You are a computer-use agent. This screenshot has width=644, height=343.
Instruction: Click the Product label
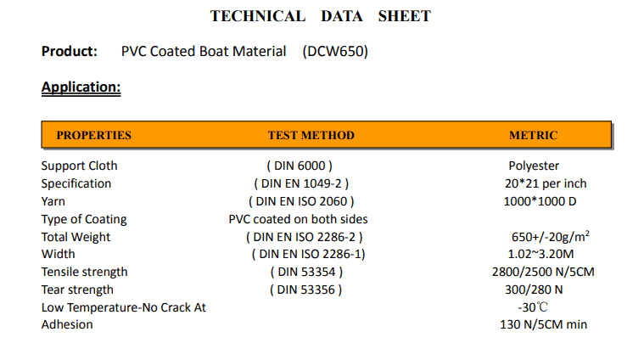click(70, 51)
